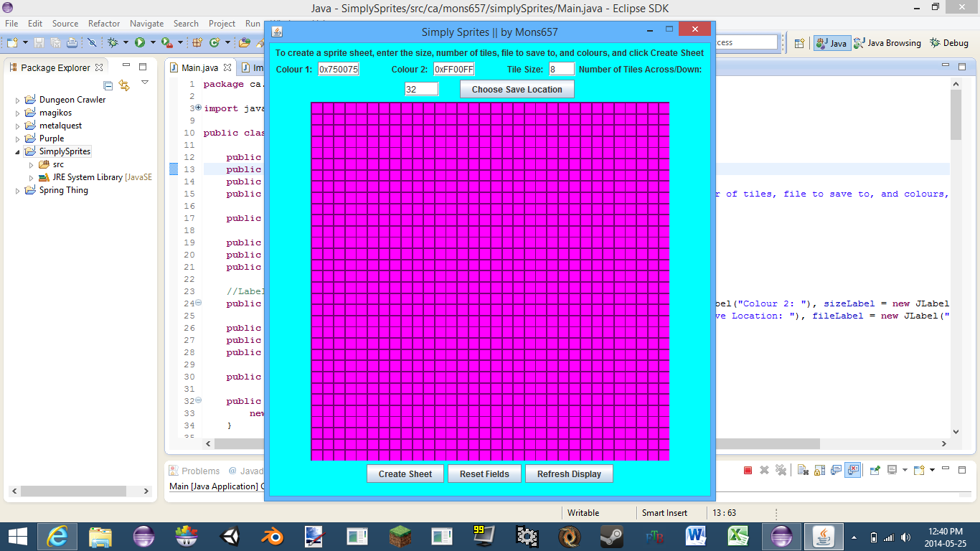Toggle Pin Console in the Console toolbar
This screenshot has width=980, height=551.
tap(875, 471)
